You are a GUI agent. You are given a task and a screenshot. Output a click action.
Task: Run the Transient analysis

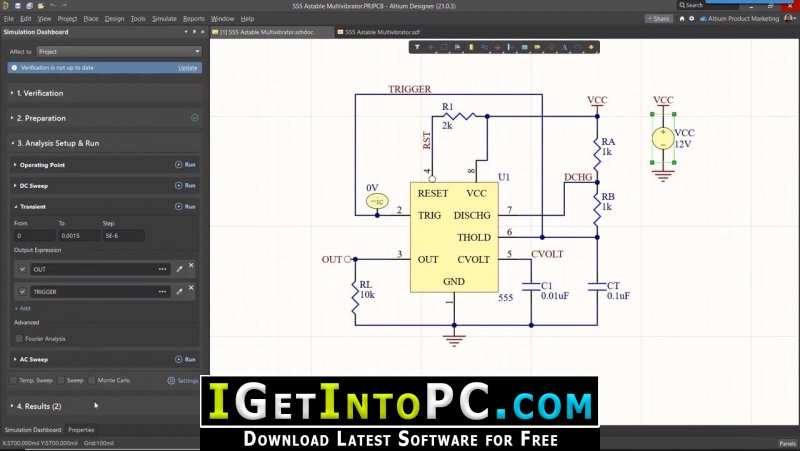coord(185,207)
